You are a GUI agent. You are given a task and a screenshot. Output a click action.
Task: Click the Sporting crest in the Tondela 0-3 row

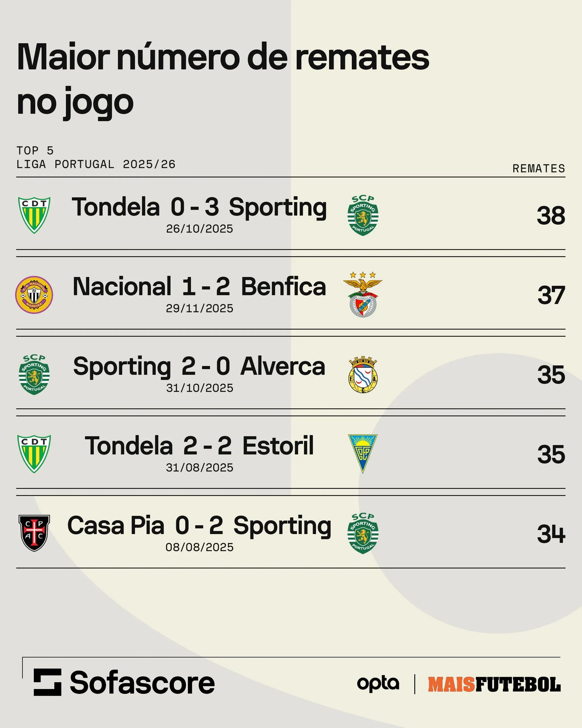363,215
